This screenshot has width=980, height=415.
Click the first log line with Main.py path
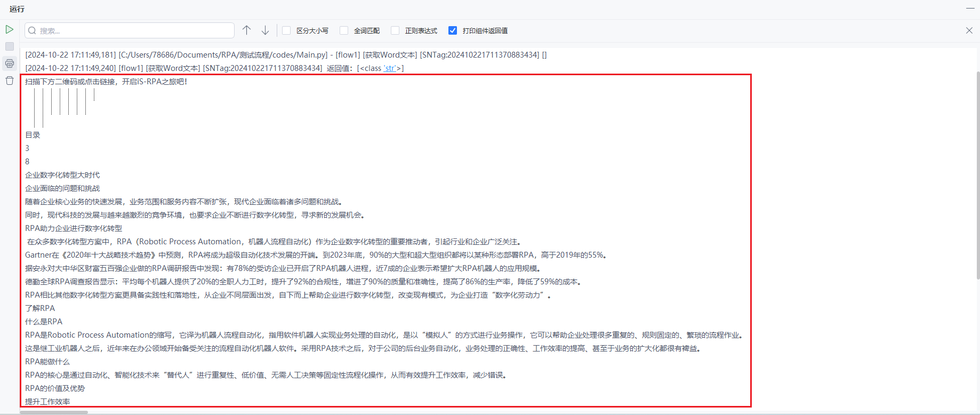(x=286, y=55)
